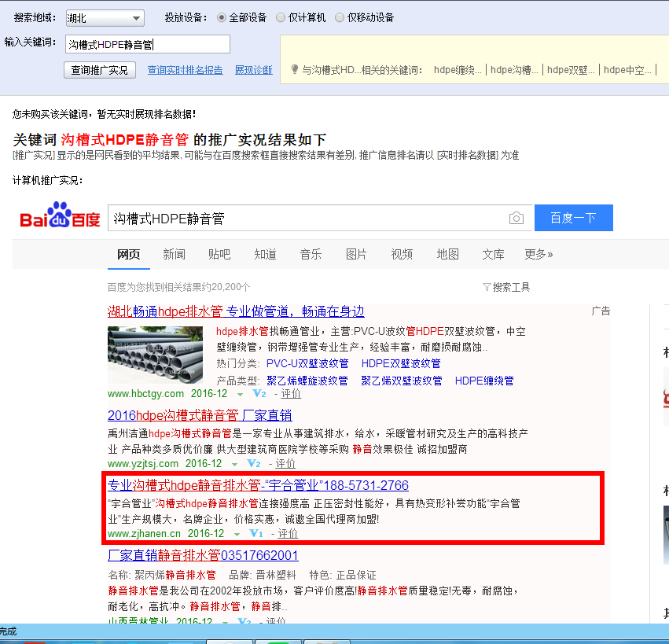
Task: Click the funnel icon of 搜索工具
Action: click(x=487, y=287)
